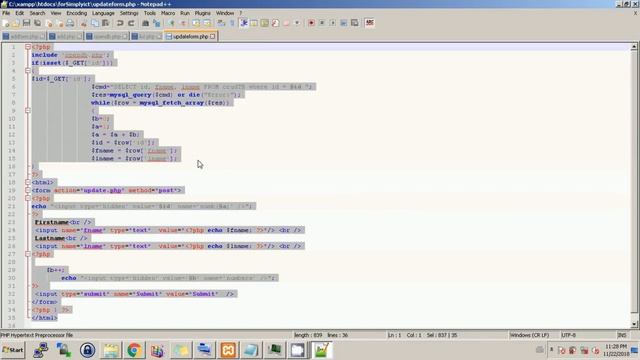The height and width of the screenshot is (360, 640).
Task: Click the ABC spell check icon
Action: [x=370, y=23]
